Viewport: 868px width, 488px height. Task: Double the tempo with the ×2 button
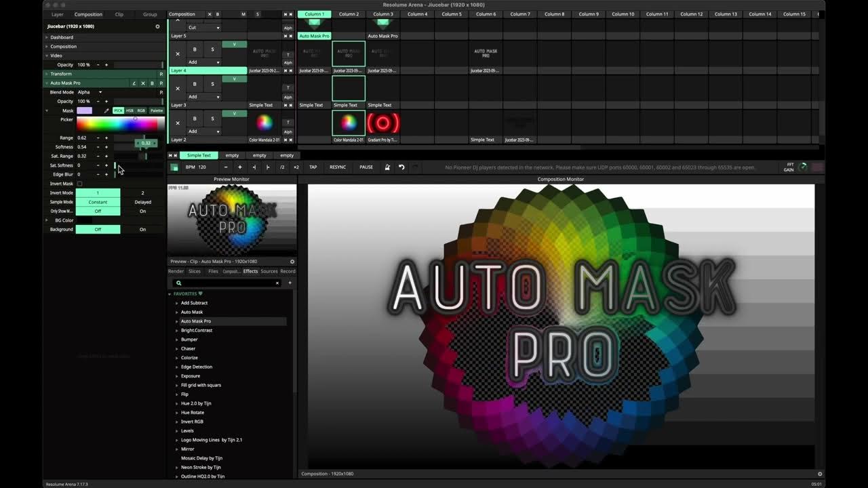(x=296, y=167)
